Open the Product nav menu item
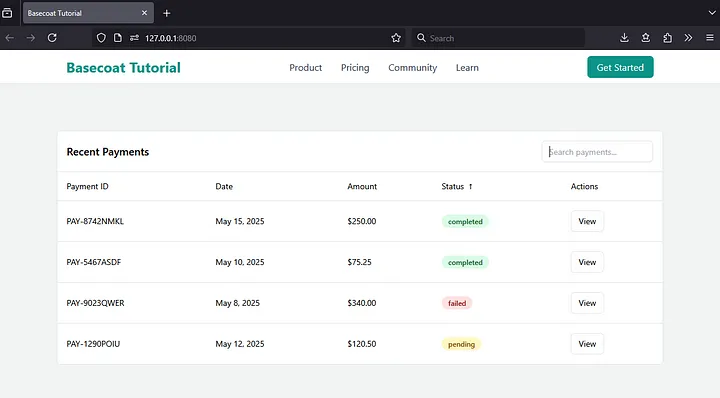 coord(305,67)
